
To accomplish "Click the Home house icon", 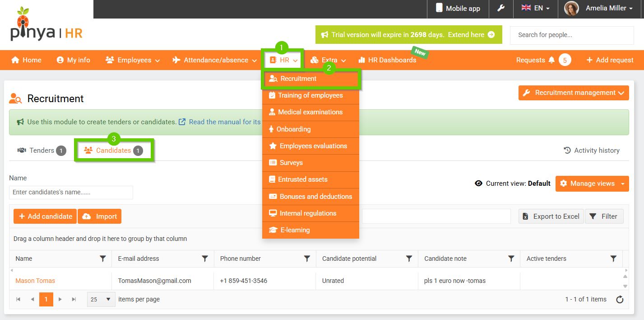I will pyautogui.click(x=15, y=60).
